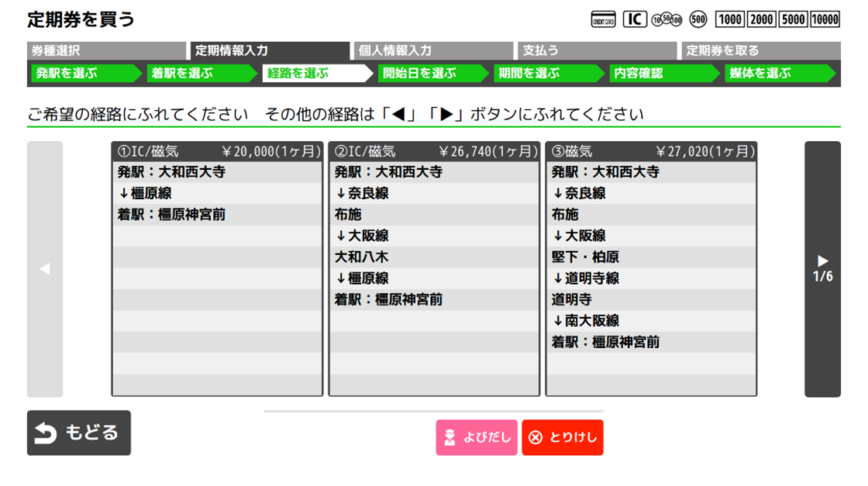Jump to the 着駅を選ぶ step

(200, 74)
